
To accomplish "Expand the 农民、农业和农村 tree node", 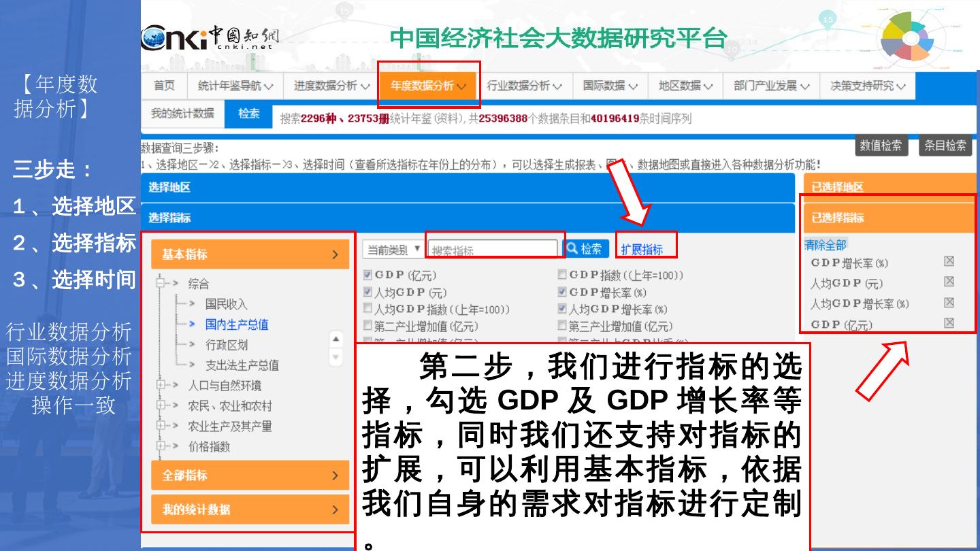I will (x=161, y=405).
